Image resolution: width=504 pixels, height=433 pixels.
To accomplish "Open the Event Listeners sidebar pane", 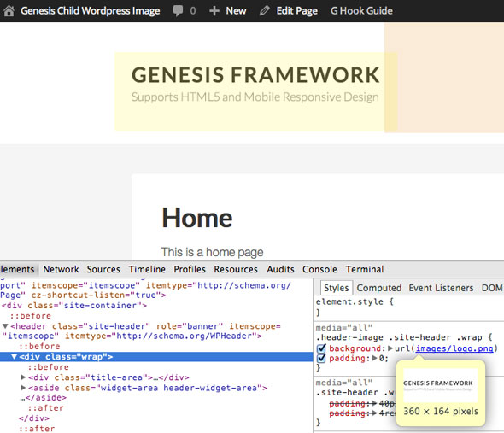I will click(x=441, y=288).
